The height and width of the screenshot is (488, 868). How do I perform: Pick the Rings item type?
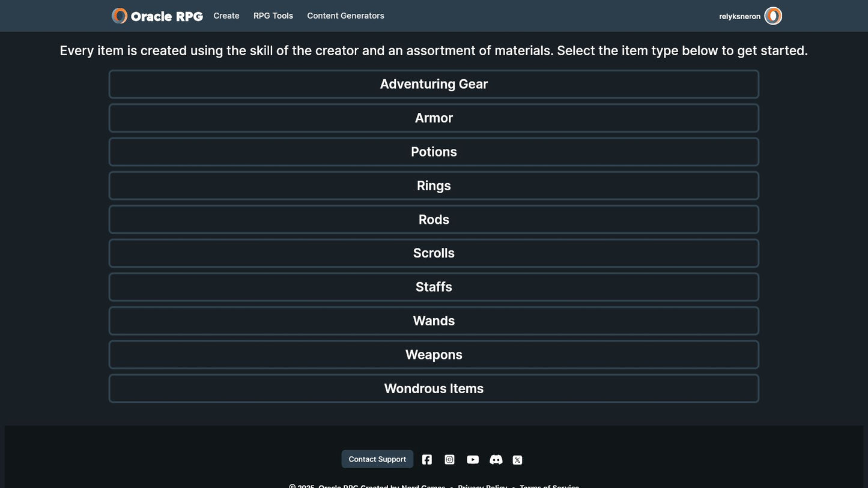pyautogui.click(x=434, y=186)
